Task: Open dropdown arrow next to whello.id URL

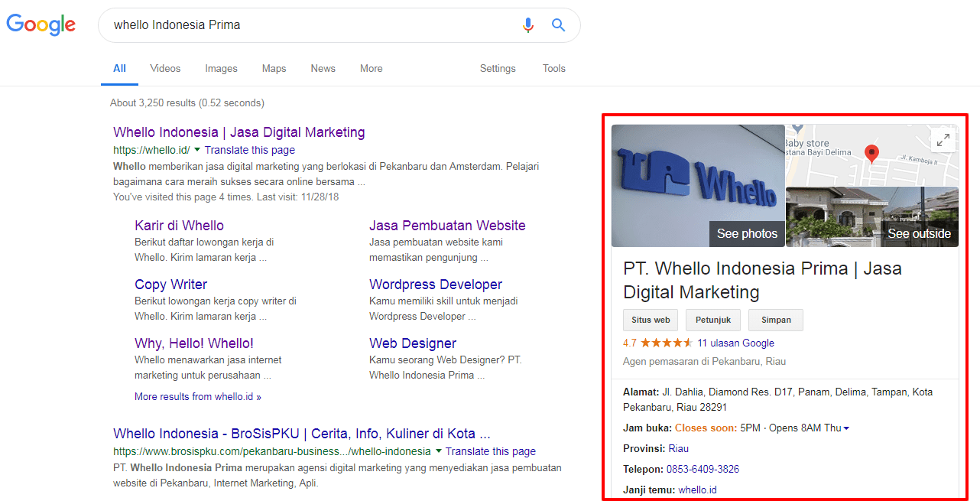Action: (x=196, y=150)
